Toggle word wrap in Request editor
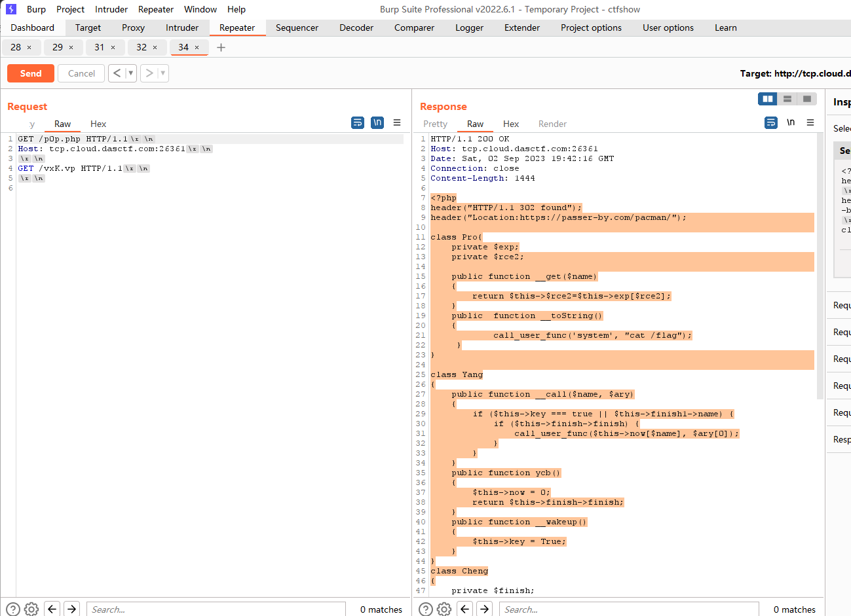 pos(358,122)
